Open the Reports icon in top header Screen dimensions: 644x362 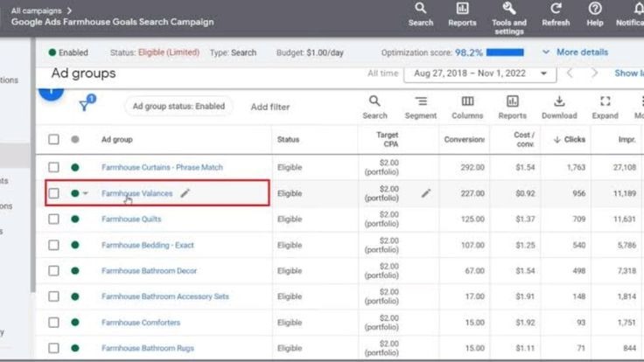[x=462, y=9]
